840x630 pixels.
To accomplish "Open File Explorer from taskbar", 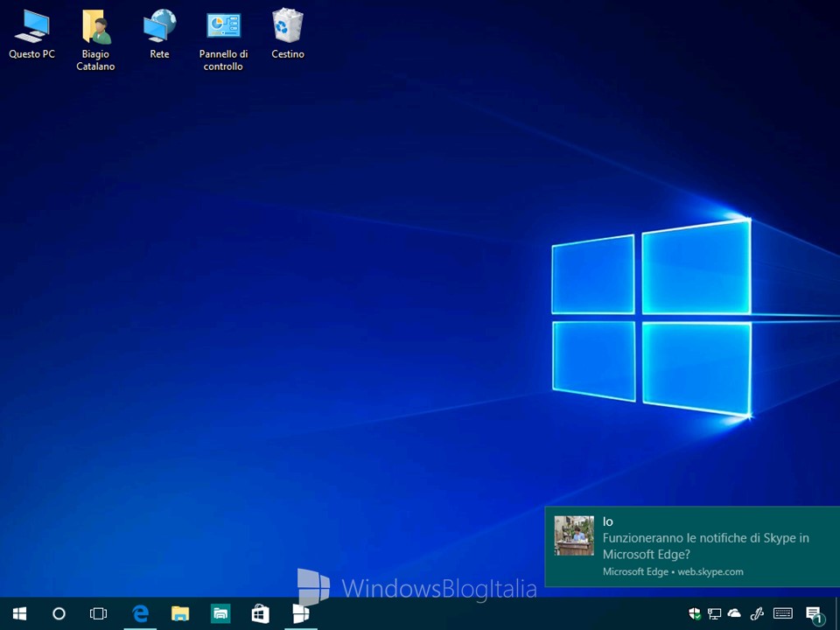I will pos(180,613).
